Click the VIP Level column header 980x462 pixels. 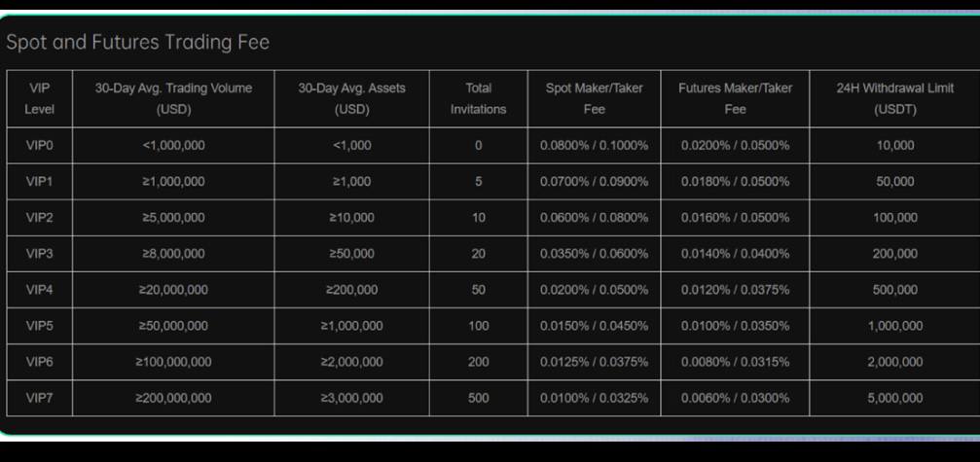pyautogui.click(x=39, y=98)
